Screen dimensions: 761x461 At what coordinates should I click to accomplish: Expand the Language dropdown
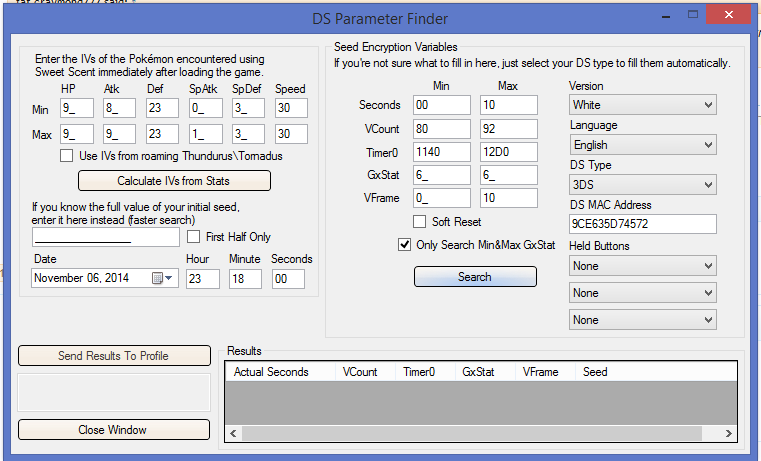tap(642, 145)
